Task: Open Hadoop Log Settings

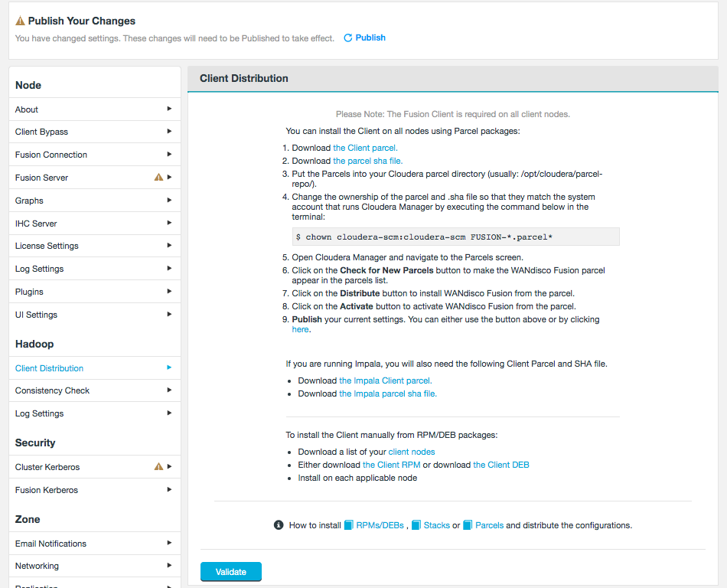Action: pyautogui.click(x=95, y=413)
